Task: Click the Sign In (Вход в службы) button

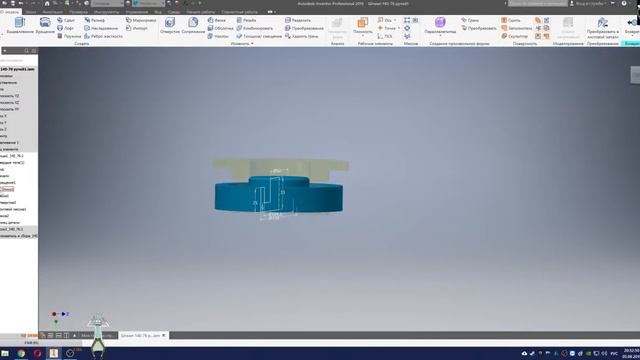Action: click(588, 3)
